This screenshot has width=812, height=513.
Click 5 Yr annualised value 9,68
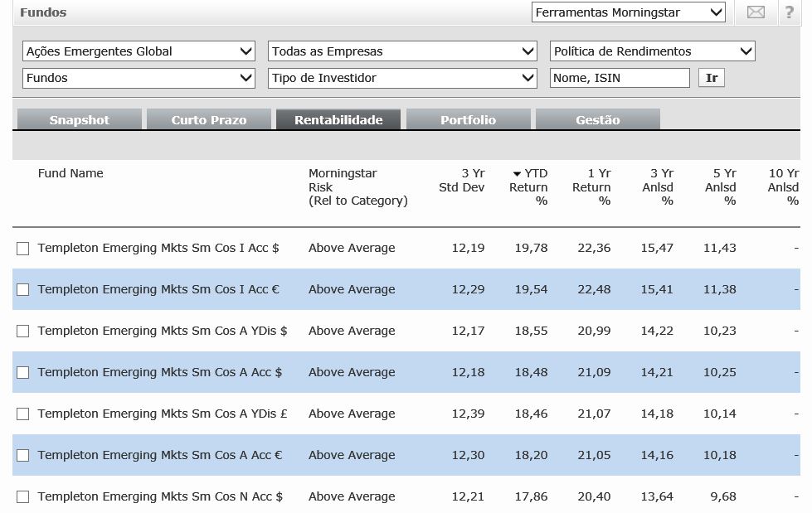click(x=723, y=496)
